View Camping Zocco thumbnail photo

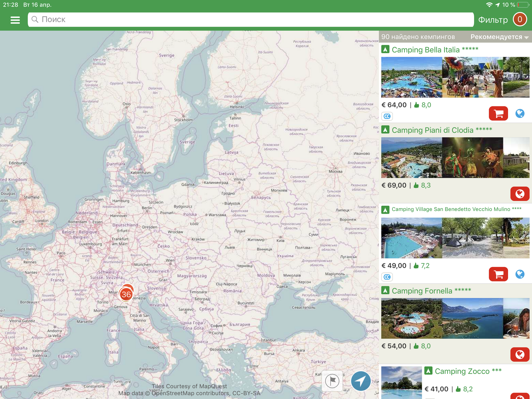[x=401, y=383]
